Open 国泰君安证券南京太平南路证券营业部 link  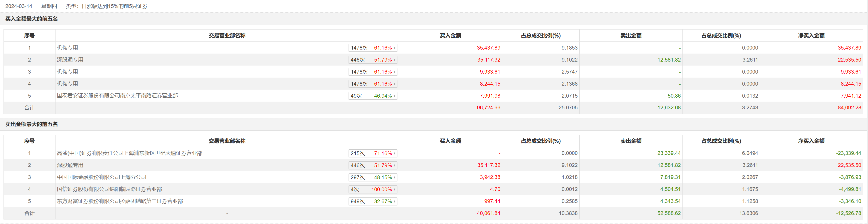pyautogui.click(x=117, y=96)
